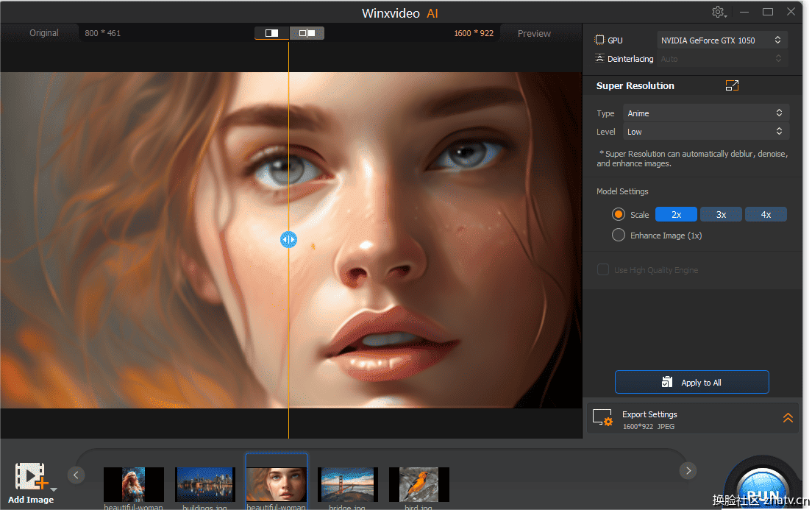
Task: Go to next thumbnails with right arrow
Action: (x=688, y=470)
